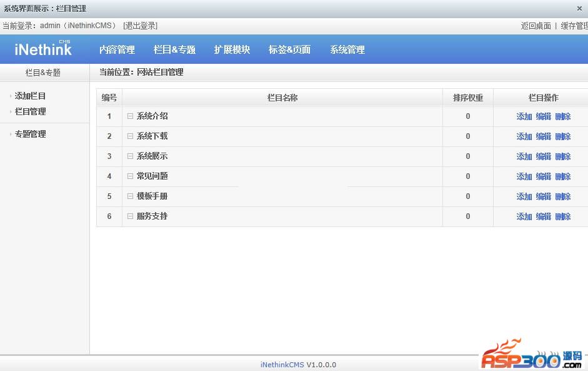Click 添加 for 系统展示 row
This screenshot has height=371, width=588.
pyautogui.click(x=524, y=156)
